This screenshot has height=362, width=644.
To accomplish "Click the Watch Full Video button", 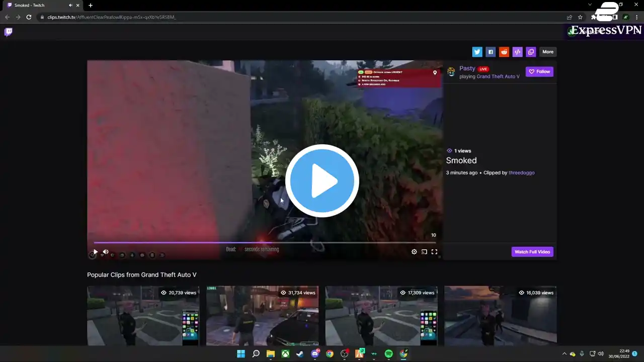I will [532, 251].
